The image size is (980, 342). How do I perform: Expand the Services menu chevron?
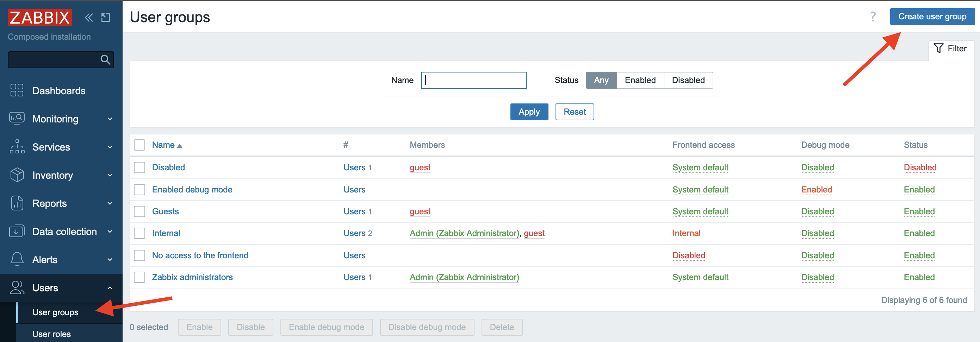click(110, 147)
